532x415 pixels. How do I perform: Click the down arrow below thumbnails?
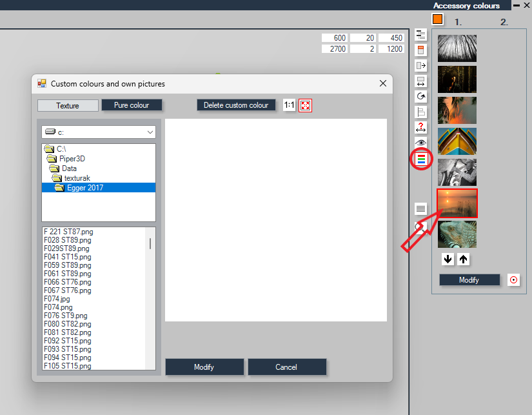[448, 259]
